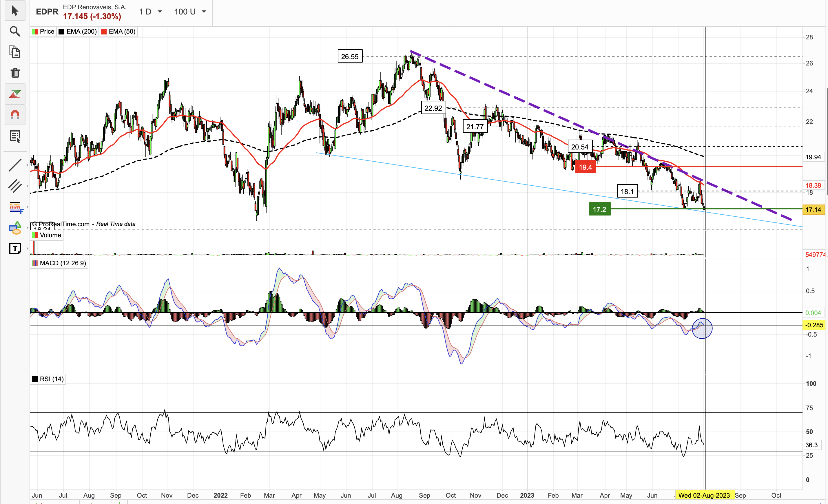The height and width of the screenshot is (504, 828).
Task: Select the parallel lines channel tool
Action: point(15,186)
